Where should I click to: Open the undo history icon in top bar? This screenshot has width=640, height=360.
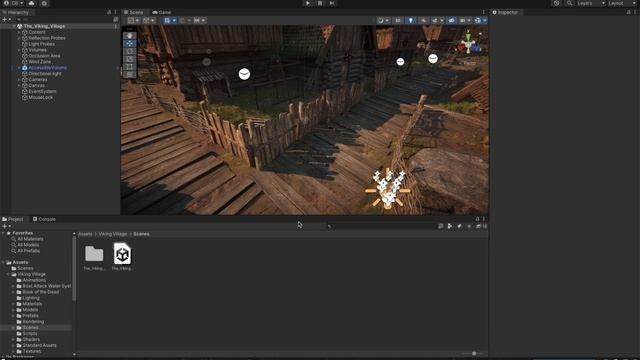click(x=556, y=3)
